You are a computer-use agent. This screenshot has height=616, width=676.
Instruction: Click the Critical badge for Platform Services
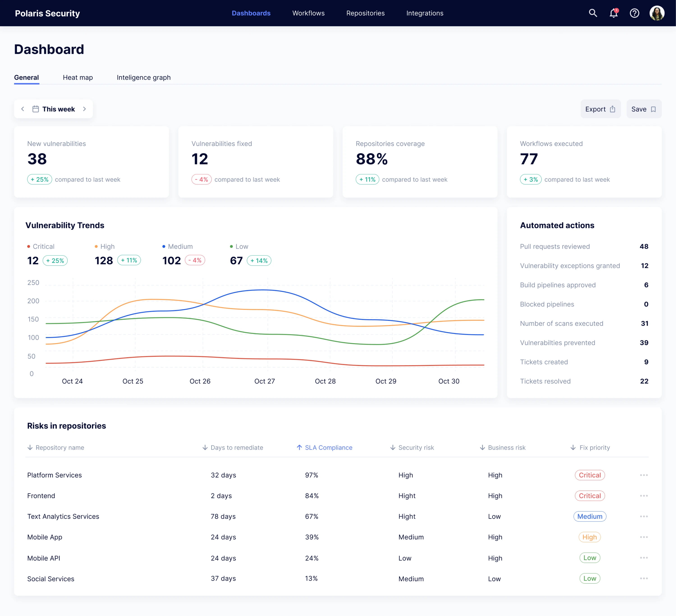[590, 475]
